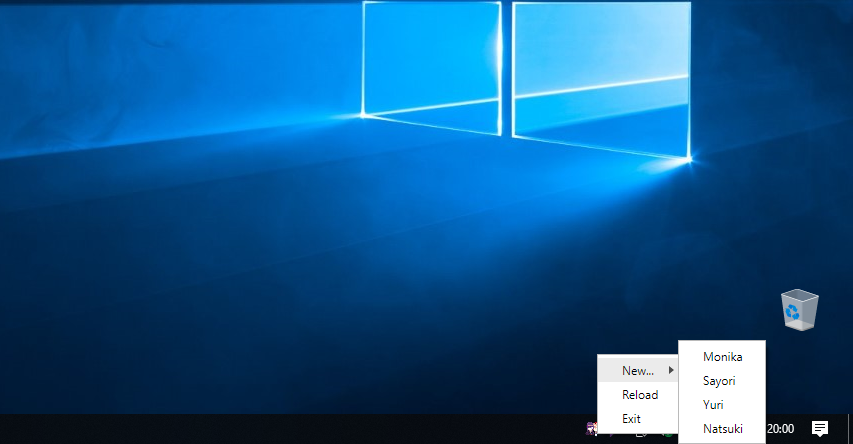Pick Yuri from the submenu
The image size is (853, 444).
click(722, 405)
